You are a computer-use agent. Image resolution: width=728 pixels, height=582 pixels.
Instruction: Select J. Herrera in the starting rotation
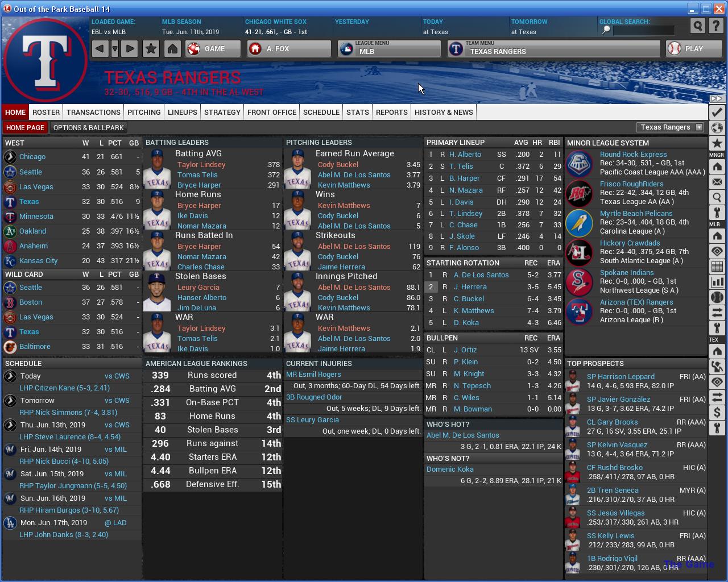tap(470, 287)
